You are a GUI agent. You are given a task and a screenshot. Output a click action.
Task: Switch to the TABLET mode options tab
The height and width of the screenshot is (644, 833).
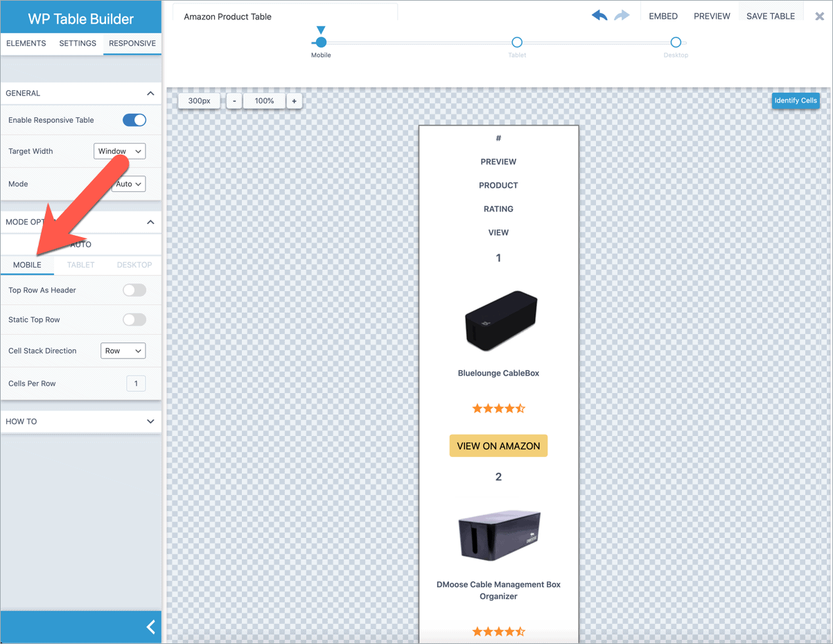pyautogui.click(x=80, y=265)
